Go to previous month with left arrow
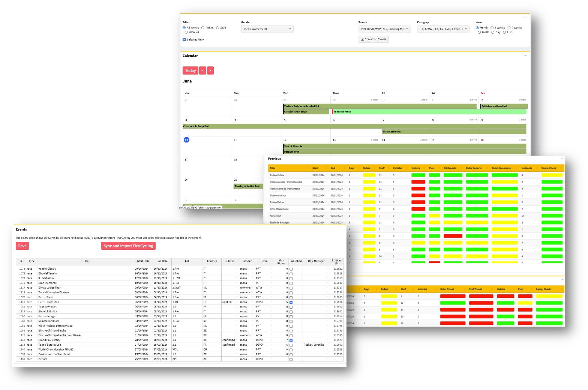The width and height of the screenshot is (588, 390). pos(202,70)
